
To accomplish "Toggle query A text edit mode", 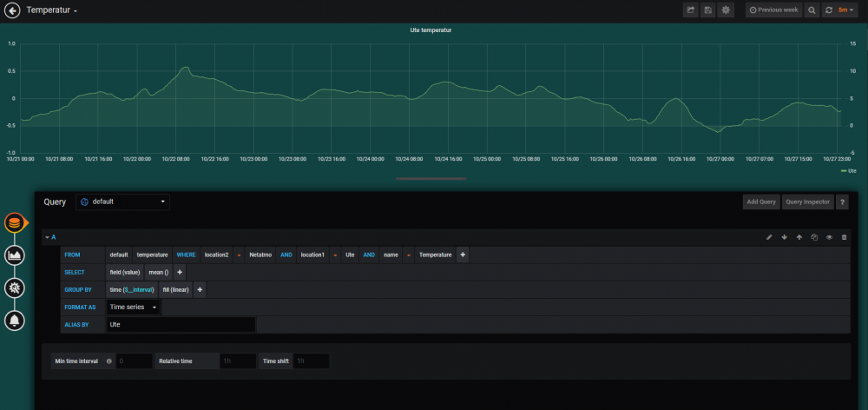I will click(769, 237).
